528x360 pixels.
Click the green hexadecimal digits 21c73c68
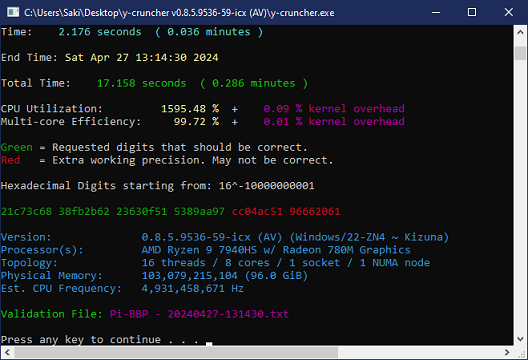pos(26,211)
